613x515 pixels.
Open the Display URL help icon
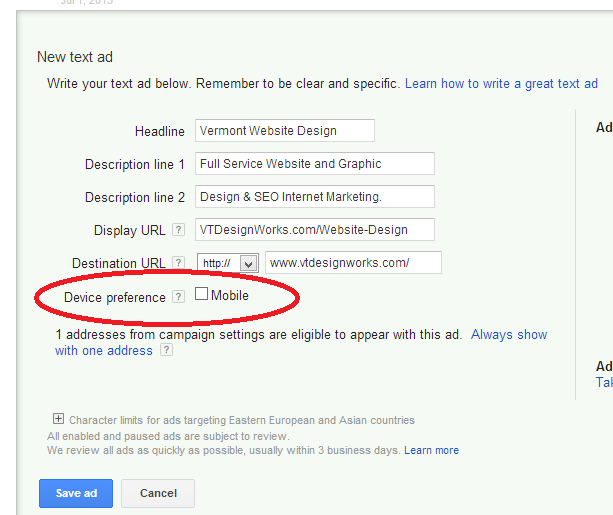click(178, 230)
